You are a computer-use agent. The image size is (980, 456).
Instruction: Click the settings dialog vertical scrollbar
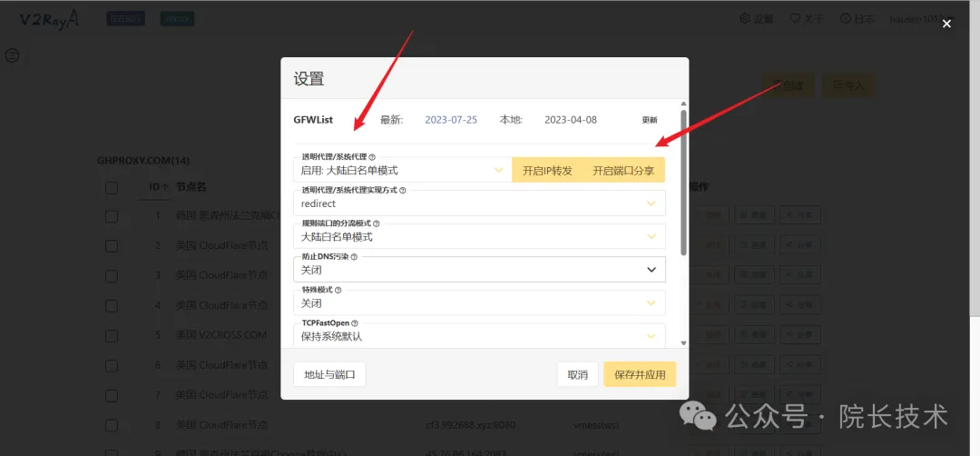(682, 182)
